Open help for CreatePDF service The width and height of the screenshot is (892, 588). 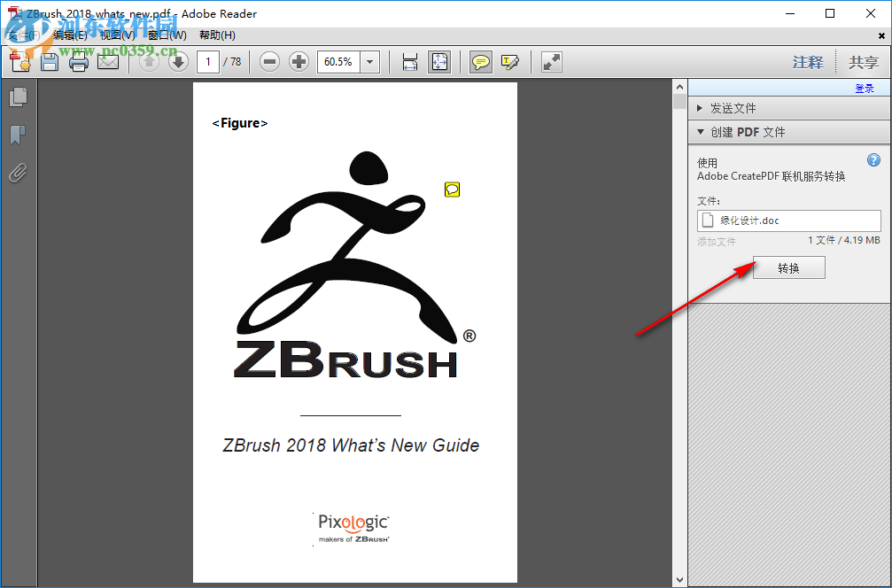click(x=873, y=159)
